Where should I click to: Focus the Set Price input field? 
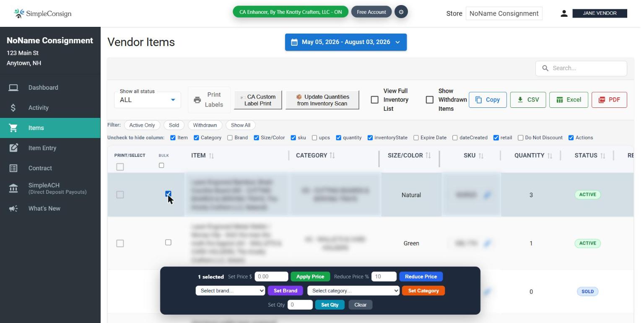(271, 276)
